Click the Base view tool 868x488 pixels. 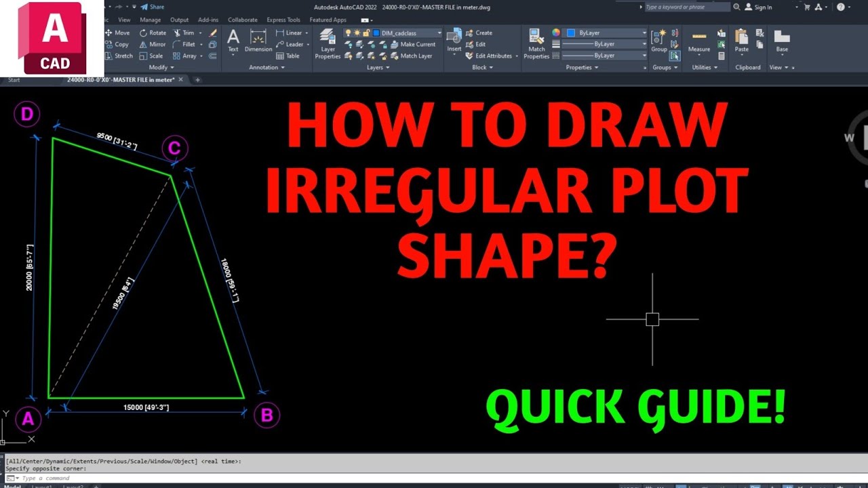(782, 41)
